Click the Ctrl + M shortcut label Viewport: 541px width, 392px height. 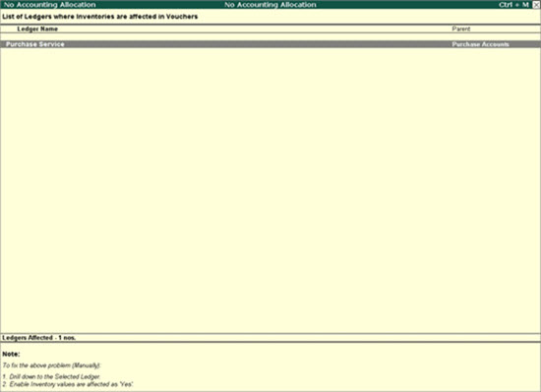[x=513, y=5]
